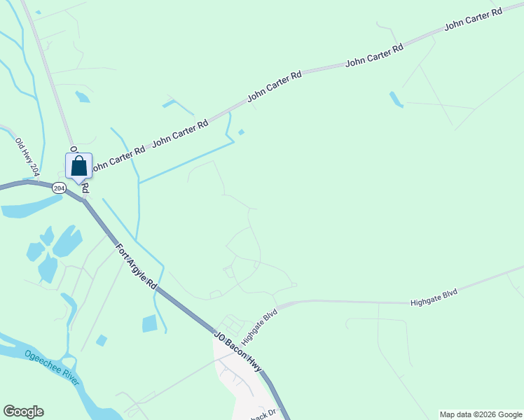Image resolution: width=524 pixels, height=420 pixels.
Task: Click the Ogeechee River label
Action: pos(52,367)
